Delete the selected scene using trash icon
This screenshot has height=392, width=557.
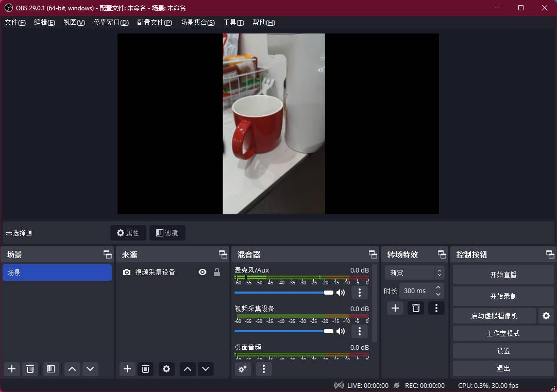[30, 369]
